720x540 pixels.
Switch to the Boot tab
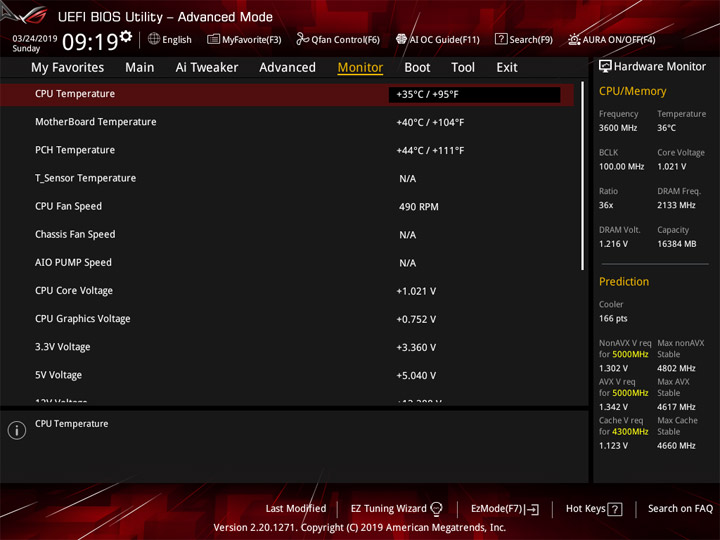tap(417, 68)
